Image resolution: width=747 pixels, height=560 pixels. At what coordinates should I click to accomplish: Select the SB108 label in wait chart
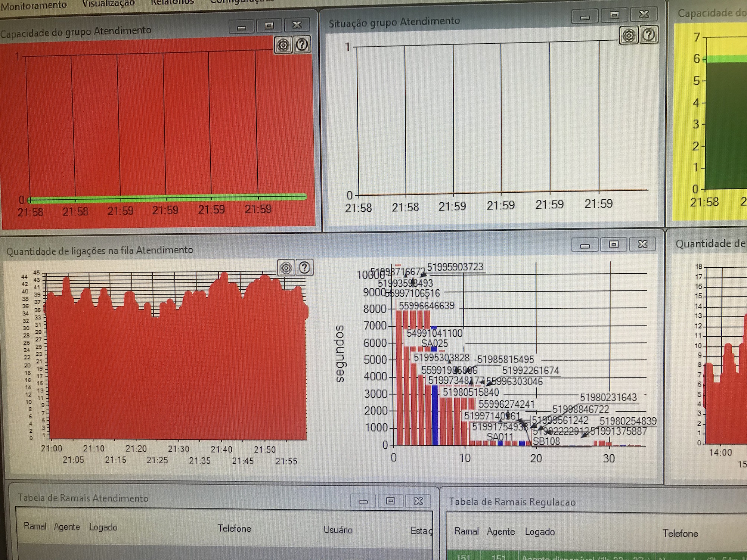point(546,441)
